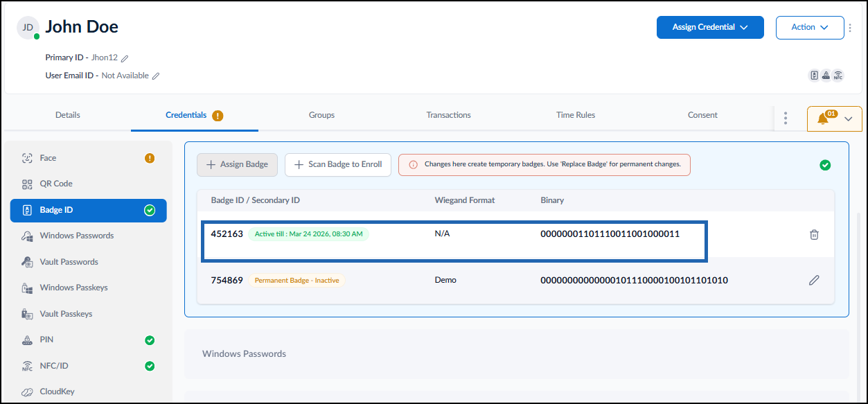Image resolution: width=868 pixels, height=404 pixels.
Task: Click the PIN green check status icon
Action: (150, 340)
